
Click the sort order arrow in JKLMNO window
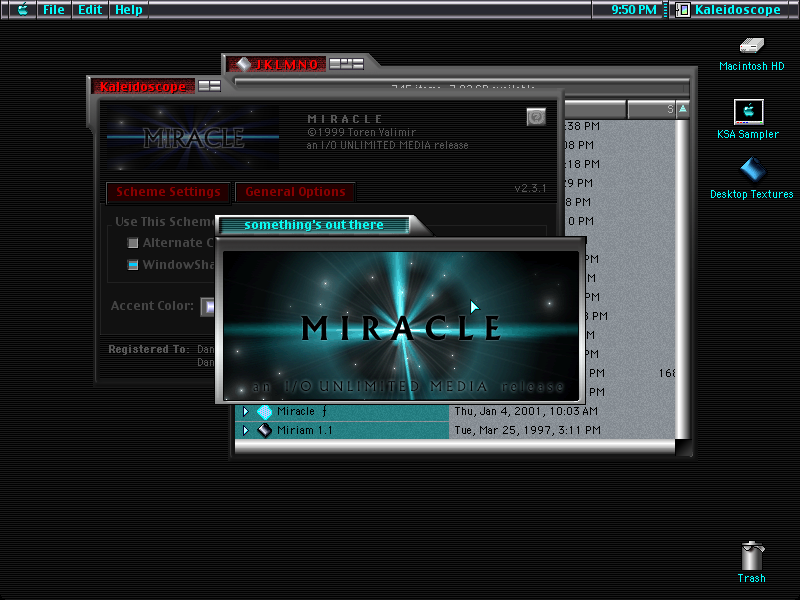tap(683, 109)
